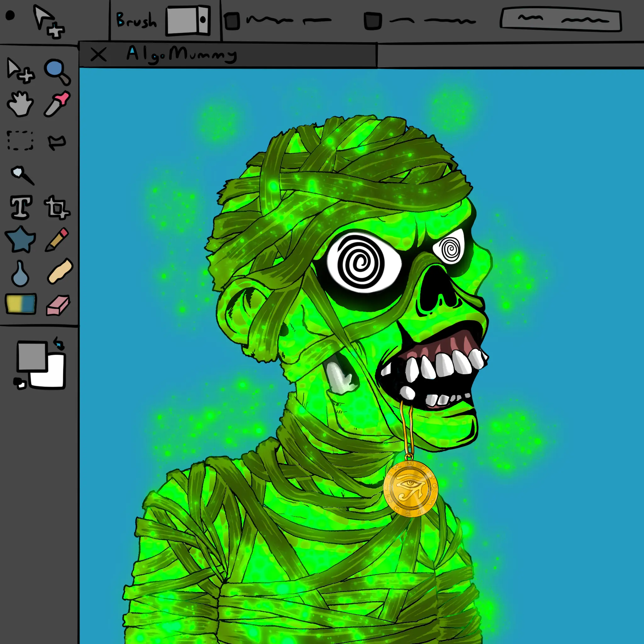Select the Lasso selection tool
Viewport: 644px width, 644px height.
click(x=57, y=142)
